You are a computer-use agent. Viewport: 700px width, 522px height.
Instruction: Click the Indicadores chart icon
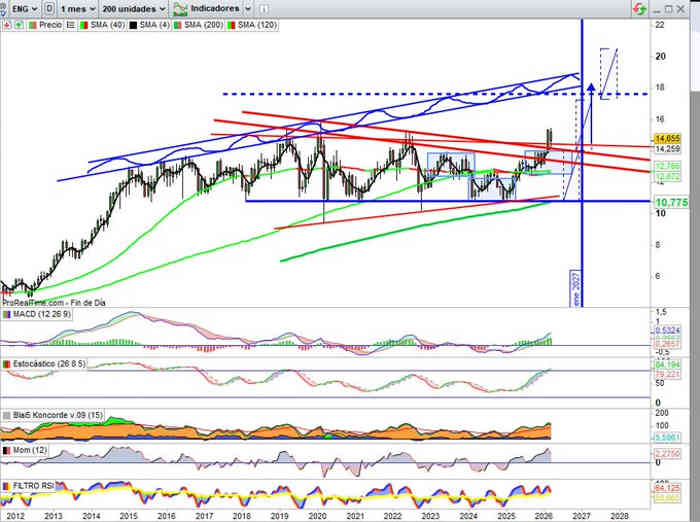click(179, 7)
